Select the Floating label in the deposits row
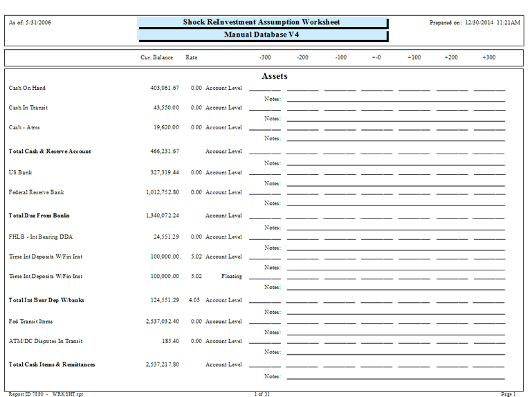Image resolution: width=532 pixels, height=397 pixels. 231,276
